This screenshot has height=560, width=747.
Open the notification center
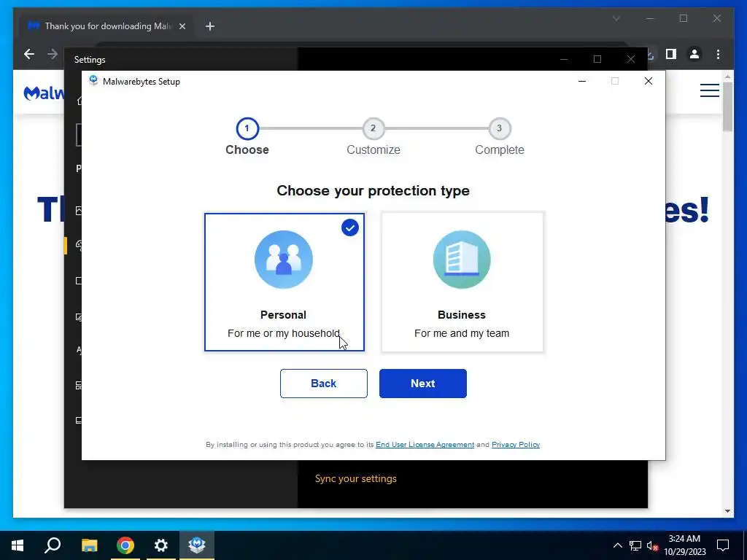(723, 545)
